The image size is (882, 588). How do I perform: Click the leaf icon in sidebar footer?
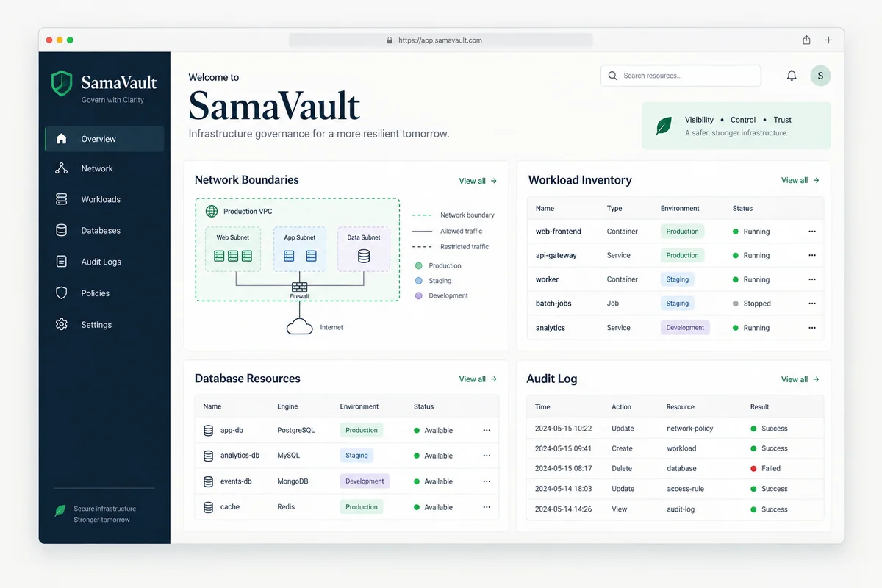[x=60, y=510]
